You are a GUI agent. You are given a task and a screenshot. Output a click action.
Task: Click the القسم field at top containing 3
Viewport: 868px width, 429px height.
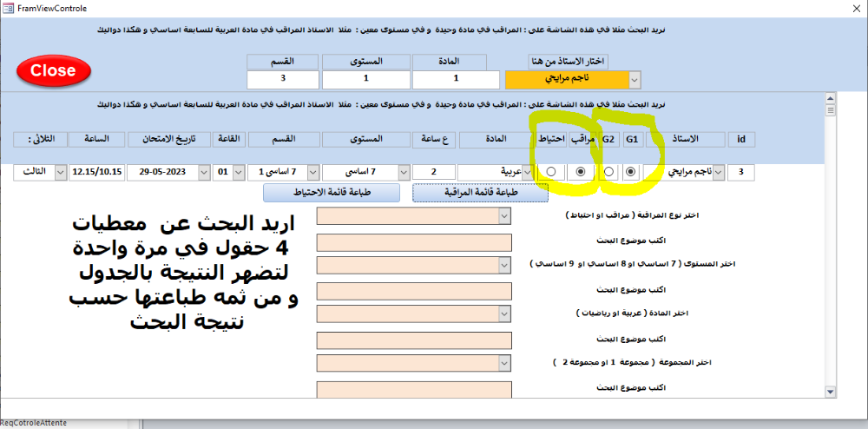281,79
